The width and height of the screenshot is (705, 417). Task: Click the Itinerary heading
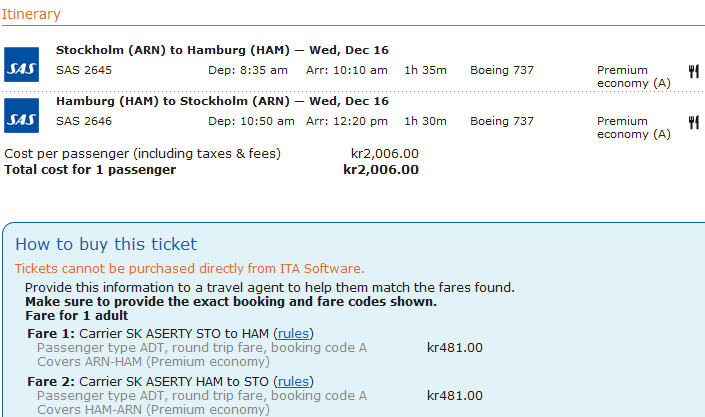(30, 14)
